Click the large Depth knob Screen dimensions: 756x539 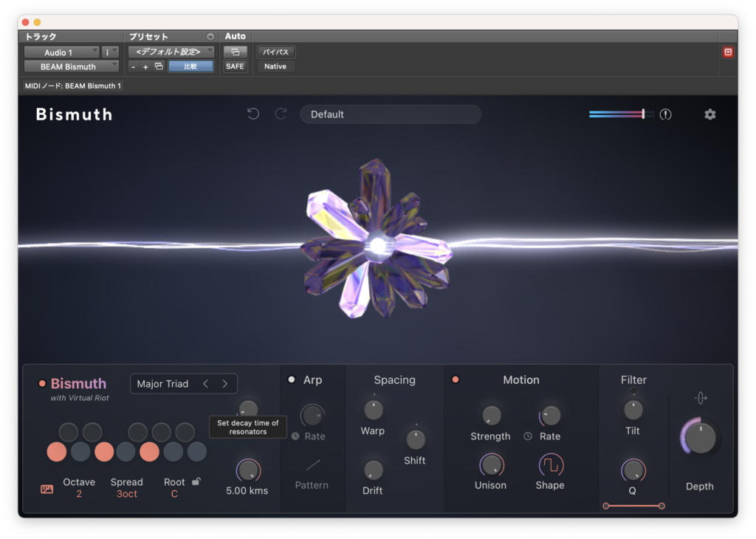pos(700,438)
